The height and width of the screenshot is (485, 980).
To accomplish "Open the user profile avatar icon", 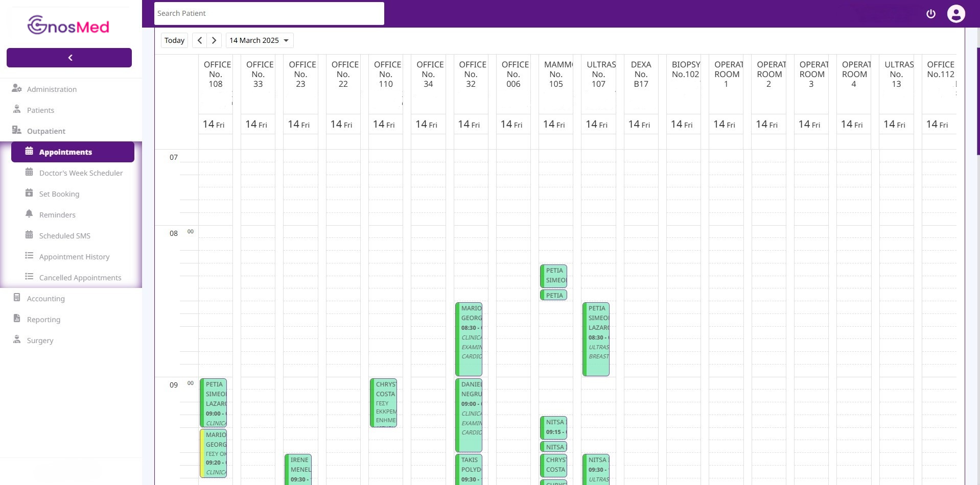I will pyautogui.click(x=955, y=14).
